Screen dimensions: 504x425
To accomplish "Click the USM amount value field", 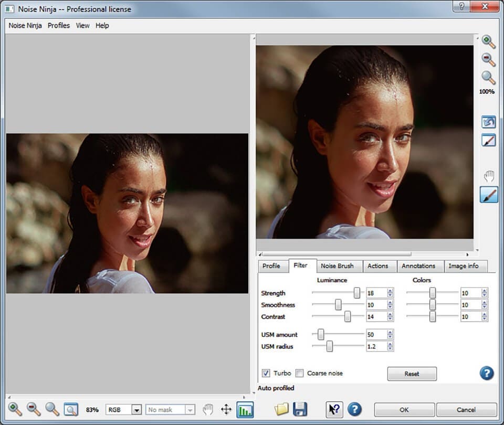I will tap(376, 335).
